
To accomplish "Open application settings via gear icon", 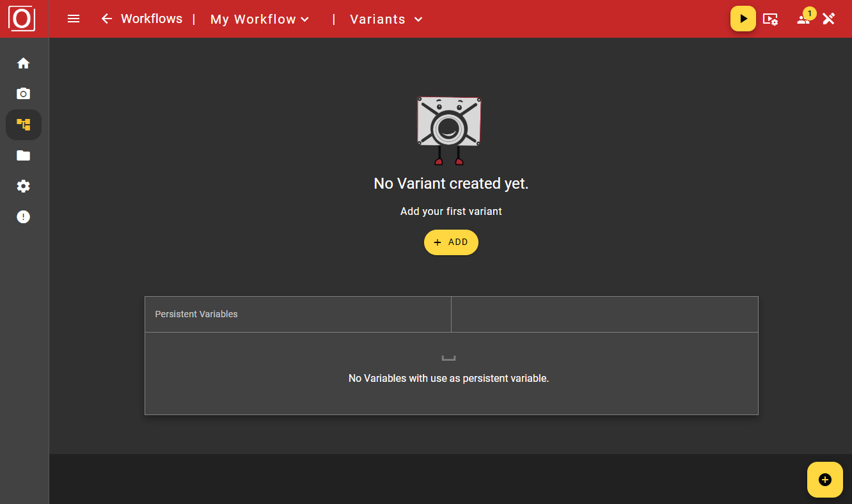I will point(23,185).
